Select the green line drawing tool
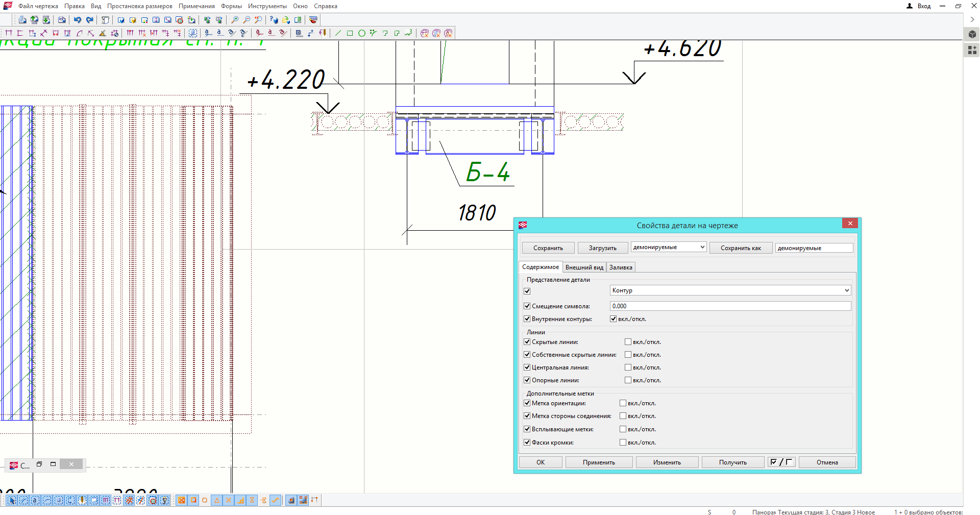 pos(338,33)
